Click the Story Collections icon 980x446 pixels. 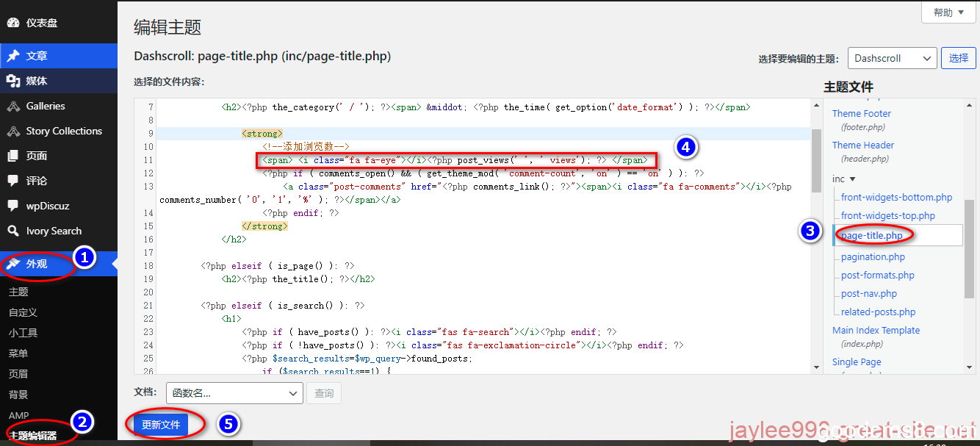click(x=13, y=132)
